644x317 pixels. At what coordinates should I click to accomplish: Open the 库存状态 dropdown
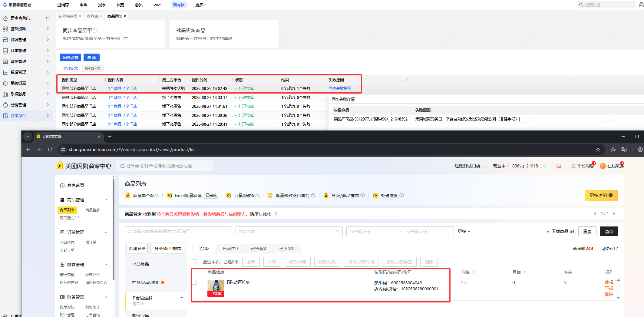[289, 231]
